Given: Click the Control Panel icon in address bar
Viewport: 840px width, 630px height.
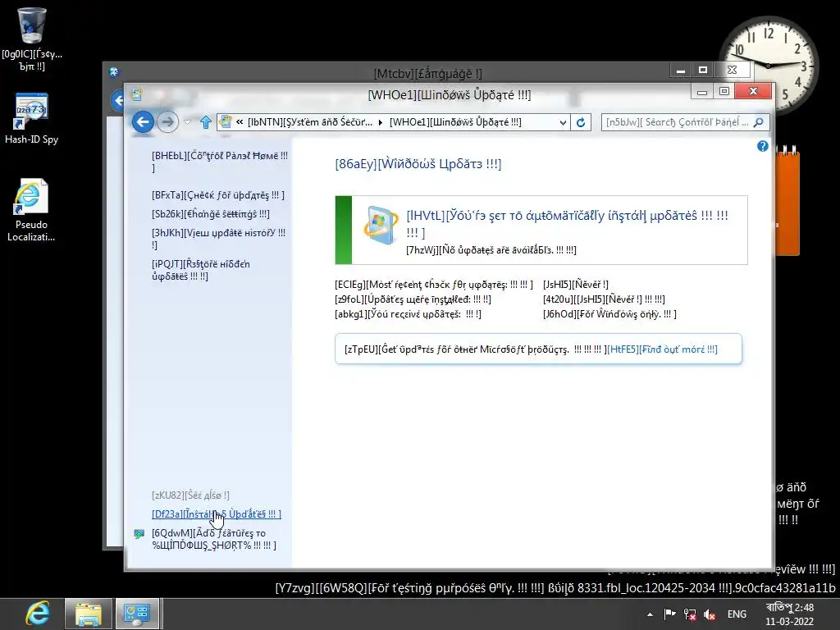Looking at the screenshot, I should [x=226, y=121].
